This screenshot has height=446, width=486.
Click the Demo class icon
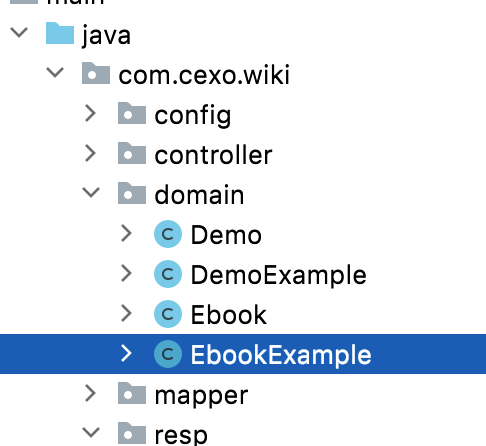168,234
